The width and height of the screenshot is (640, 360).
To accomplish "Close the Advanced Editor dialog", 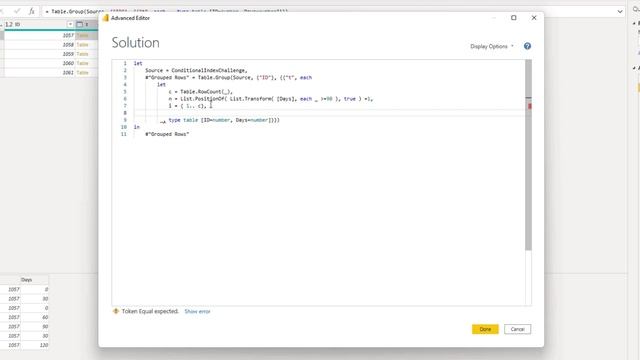I will [x=534, y=18].
